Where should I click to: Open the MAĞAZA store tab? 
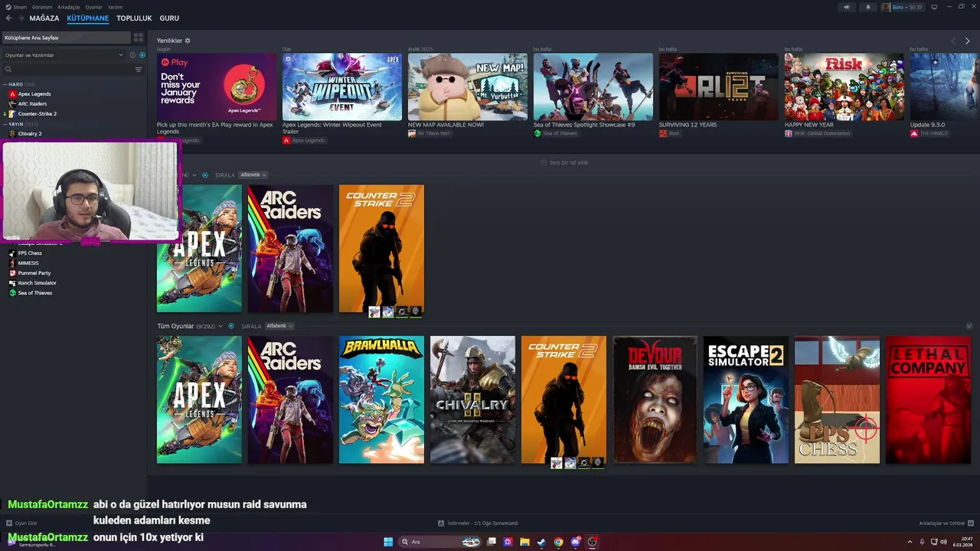point(44,18)
